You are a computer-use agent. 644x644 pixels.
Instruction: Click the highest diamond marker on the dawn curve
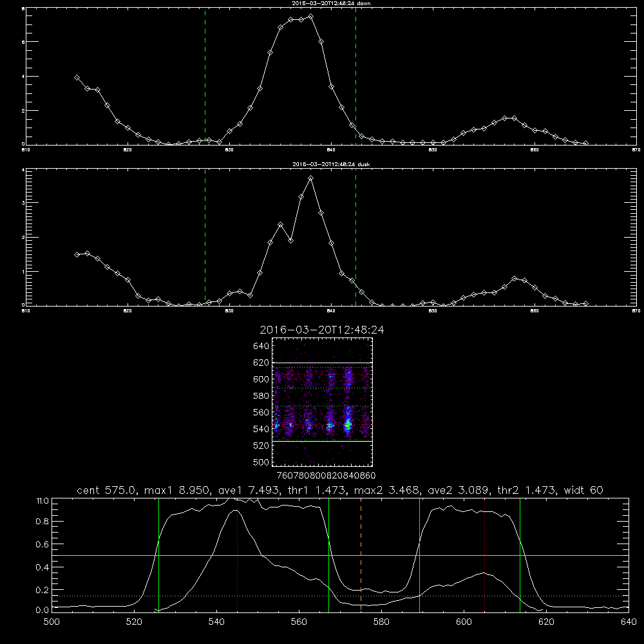pos(311,17)
